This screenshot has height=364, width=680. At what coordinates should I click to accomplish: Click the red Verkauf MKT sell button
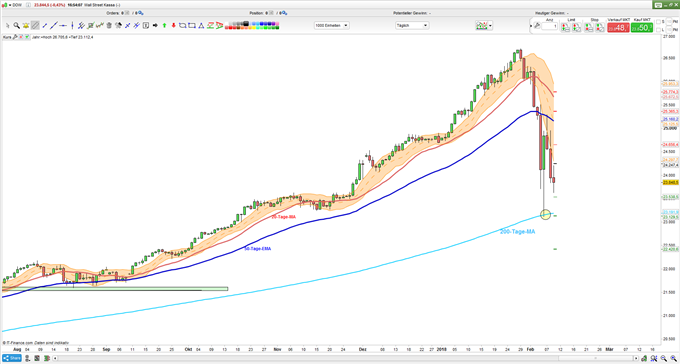(618, 27)
